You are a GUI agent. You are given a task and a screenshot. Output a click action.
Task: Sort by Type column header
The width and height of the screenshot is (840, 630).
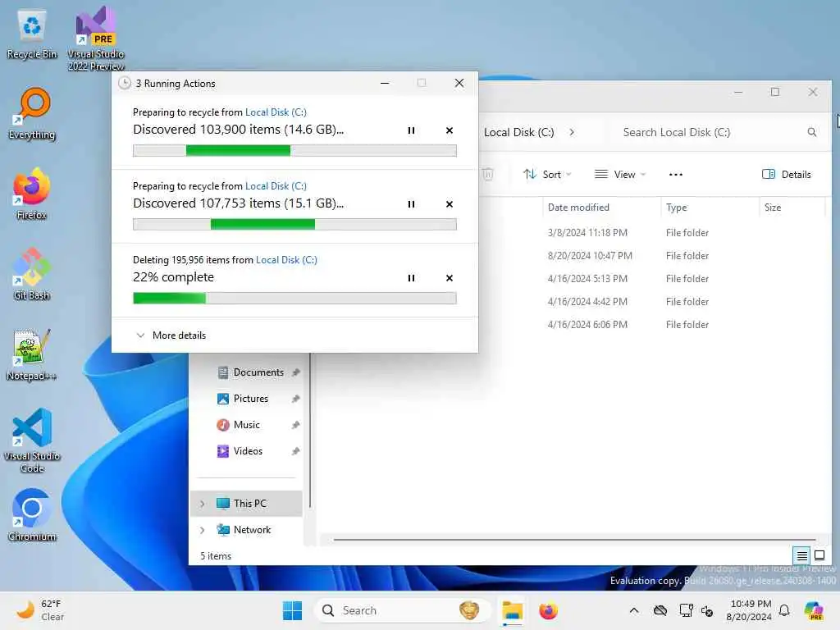click(710, 208)
